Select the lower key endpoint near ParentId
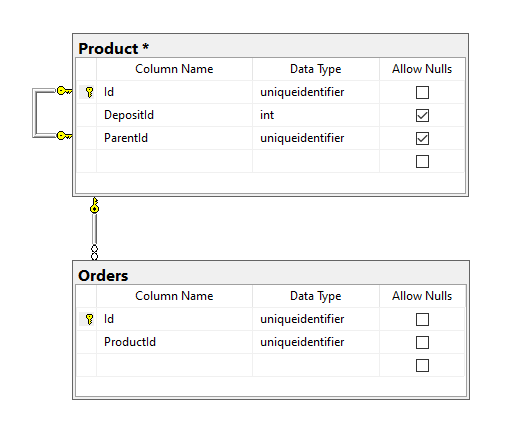 point(64,136)
